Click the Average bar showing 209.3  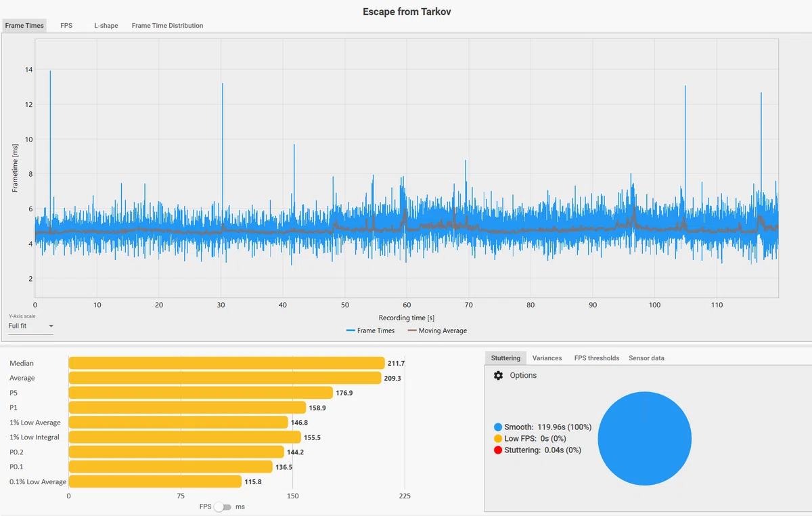pos(225,378)
